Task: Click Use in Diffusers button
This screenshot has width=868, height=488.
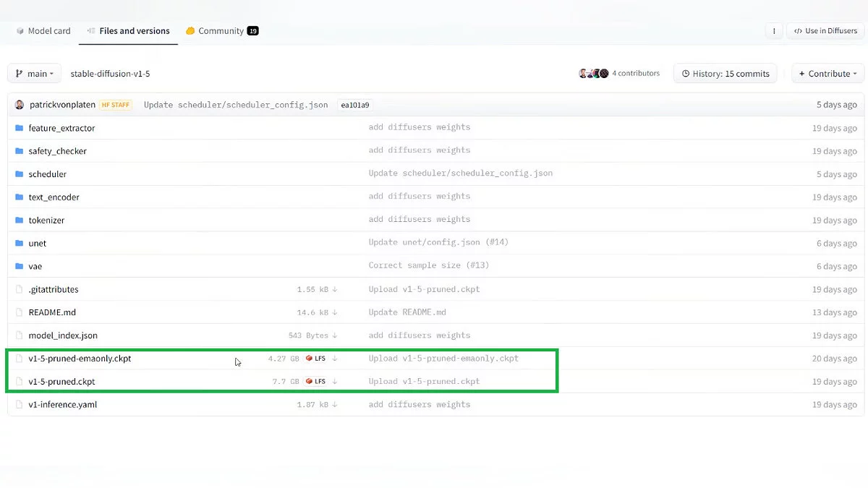Action: tap(825, 31)
